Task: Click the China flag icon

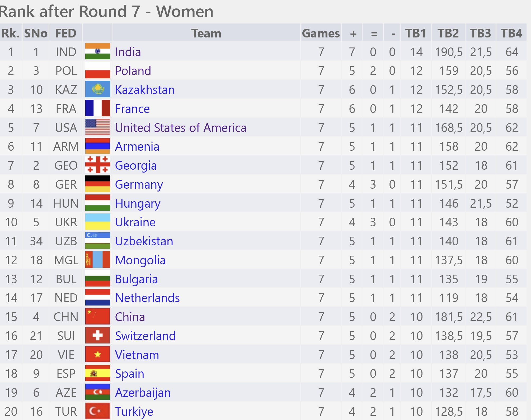Action: coord(97,317)
